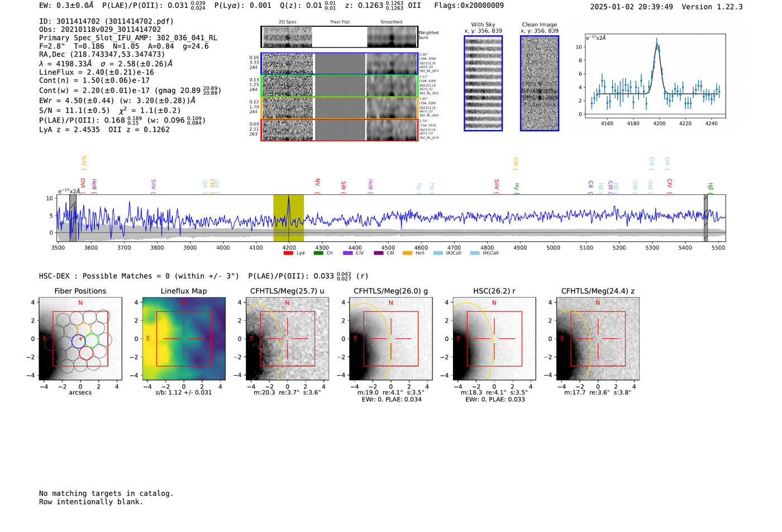The image size is (782, 532).
Task: Click the m:17.7 re:3.6" s:3.8" caption
Action: click(598, 392)
